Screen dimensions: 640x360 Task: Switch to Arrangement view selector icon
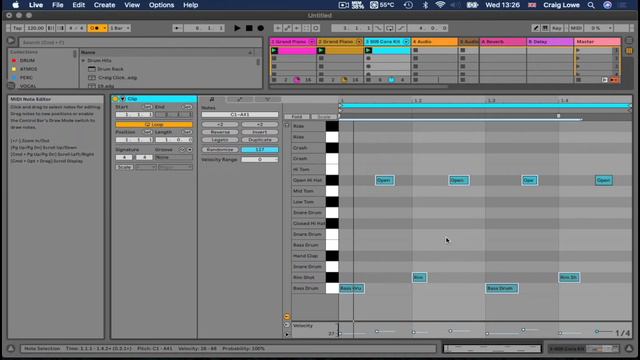point(629,41)
